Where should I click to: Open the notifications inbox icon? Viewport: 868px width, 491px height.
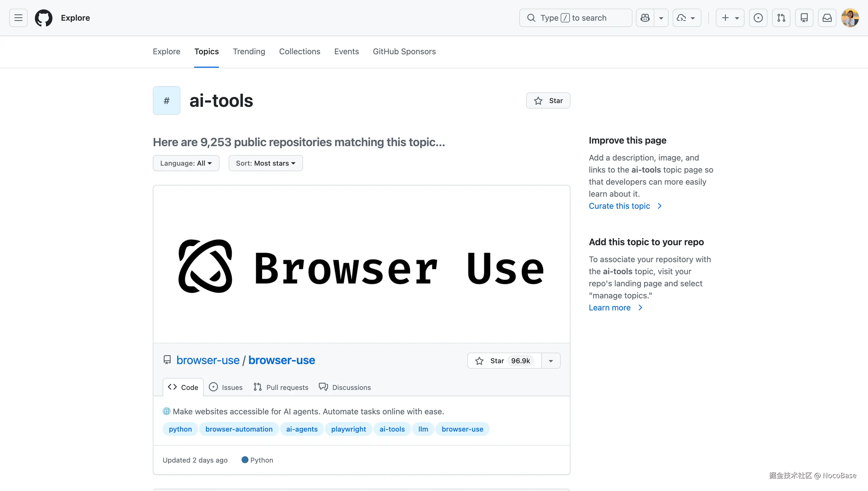tap(827, 18)
